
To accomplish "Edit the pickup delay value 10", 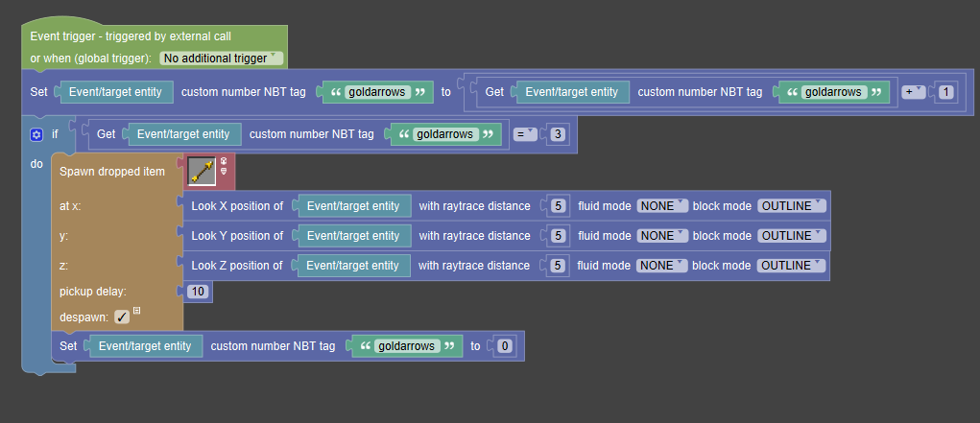I will pyautogui.click(x=198, y=292).
